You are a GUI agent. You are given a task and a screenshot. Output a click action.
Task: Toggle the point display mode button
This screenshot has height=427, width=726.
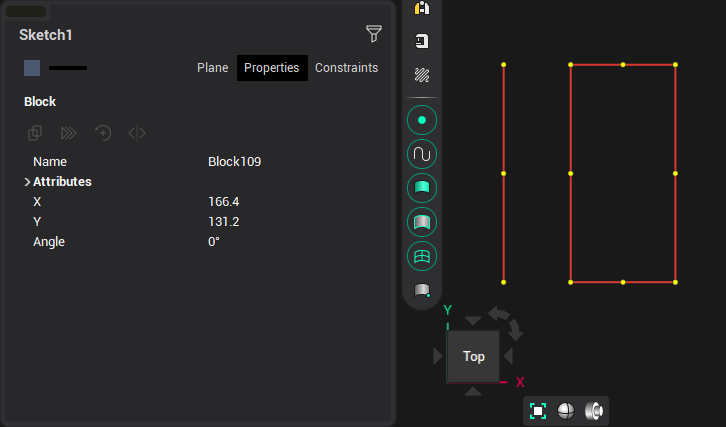422,120
